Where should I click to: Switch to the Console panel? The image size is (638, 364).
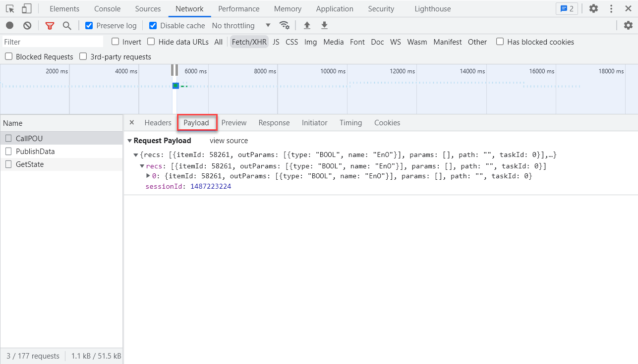point(108,9)
